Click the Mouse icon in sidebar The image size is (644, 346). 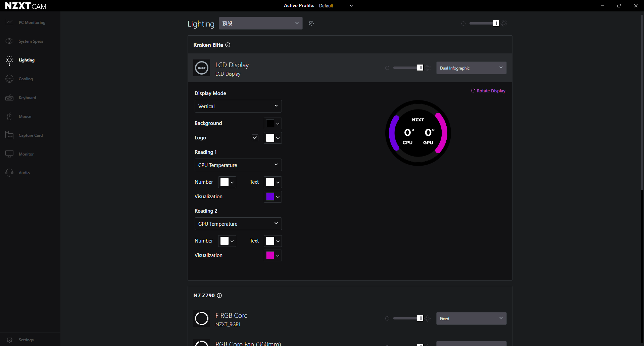pyautogui.click(x=9, y=117)
